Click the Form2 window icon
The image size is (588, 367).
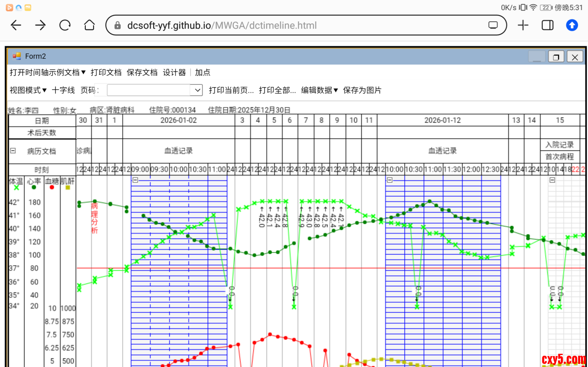(16, 56)
